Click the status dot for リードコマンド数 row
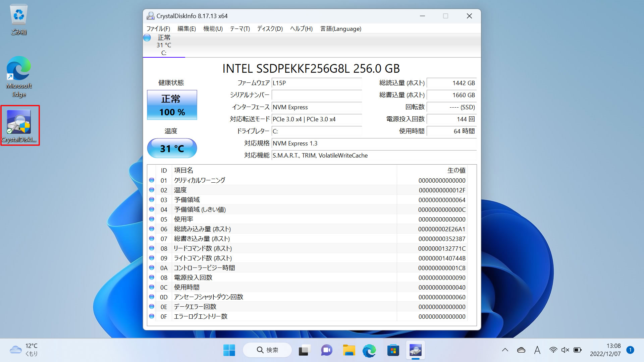Viewport: 644px width, 362px height. (x=152, y=248)
